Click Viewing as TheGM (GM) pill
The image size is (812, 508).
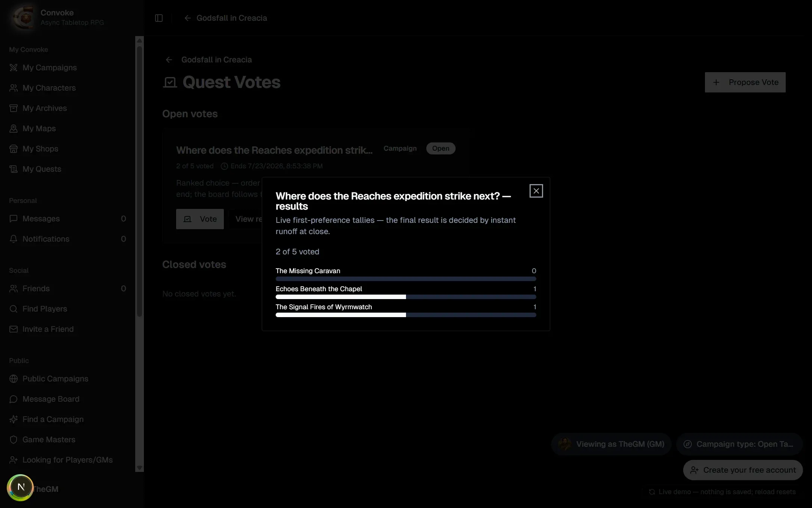(x=611, y=444)
